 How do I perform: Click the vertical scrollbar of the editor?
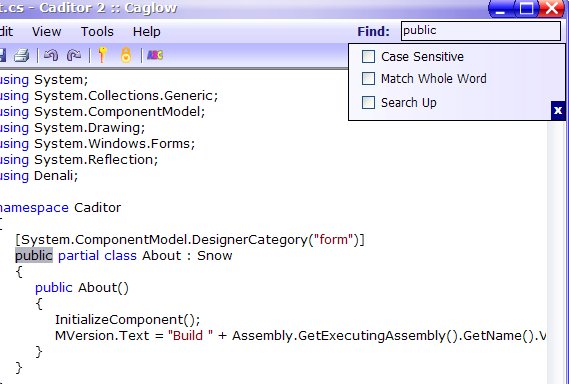point(556,250)
